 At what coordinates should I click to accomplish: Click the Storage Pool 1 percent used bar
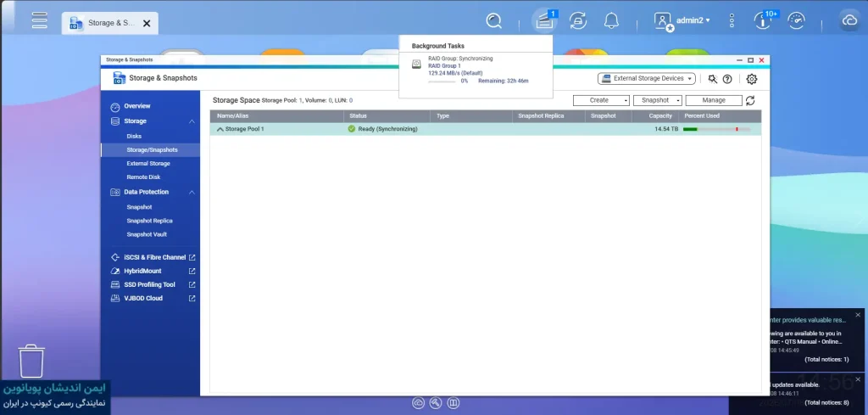[717, 129]
